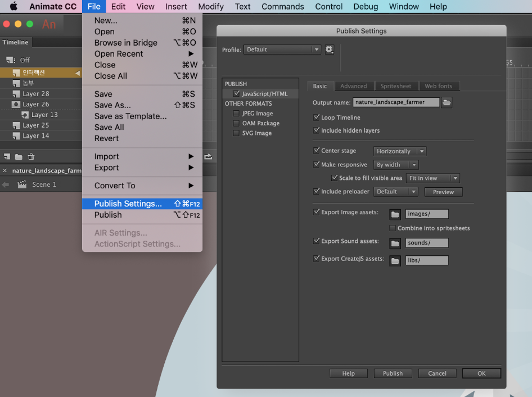Toggle the JavaScript/HTML publish checkbox
532x397 pixels.
coord(237,94)
